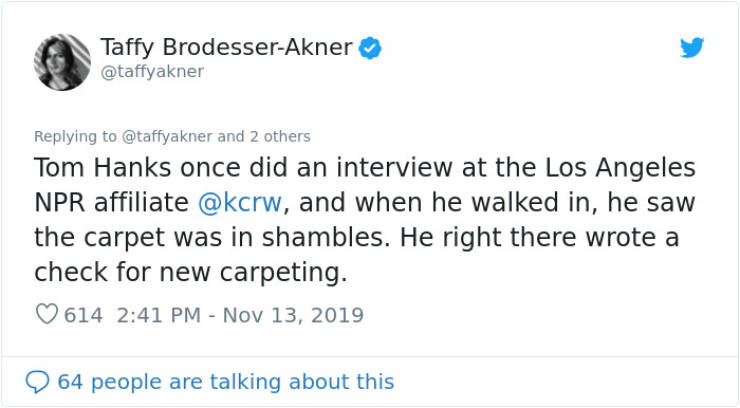Like the tweet with heart icon

[47, 314]
